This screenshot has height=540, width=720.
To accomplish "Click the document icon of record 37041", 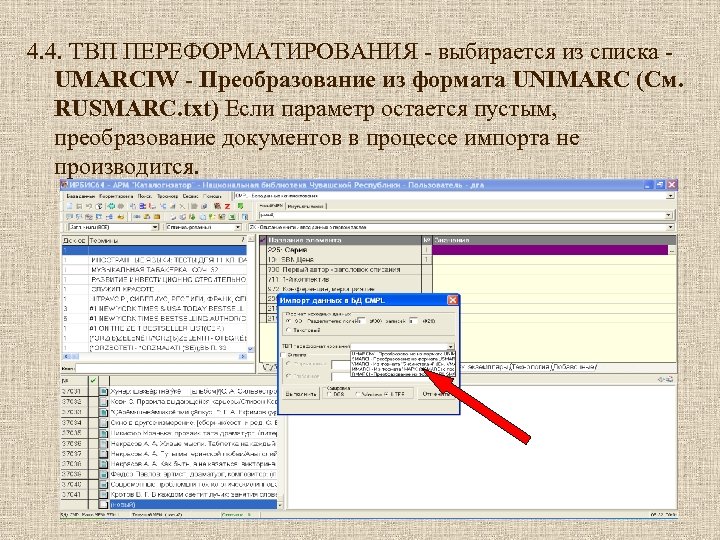I will click(104, 495).
